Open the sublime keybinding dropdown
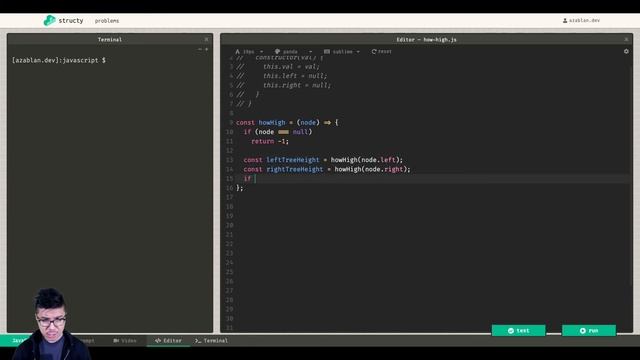 tap(342, 52)
